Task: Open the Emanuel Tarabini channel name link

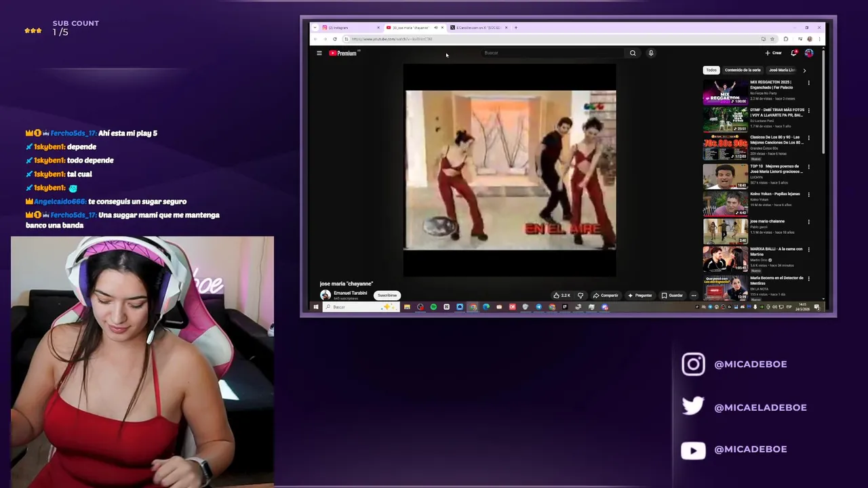Action: 350,293
